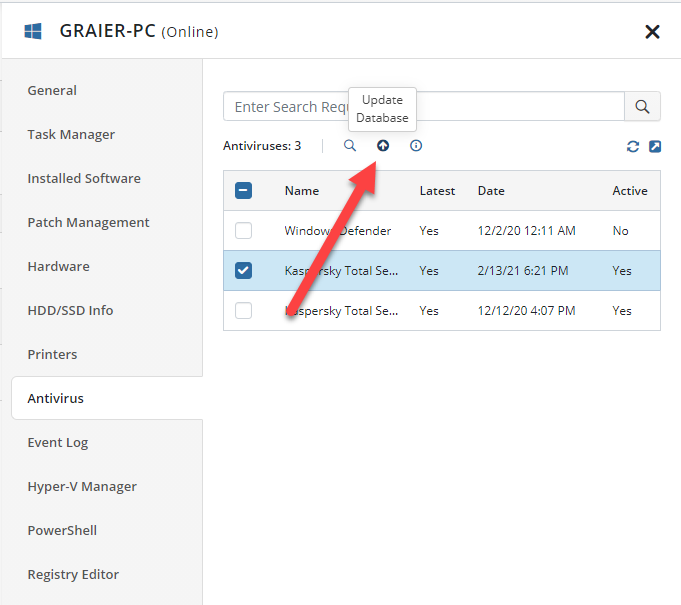This screenshot has height=605, width=681.
Task: Click the Windows logo next to GRAIER-PC
Action: (x=33, y=31)
